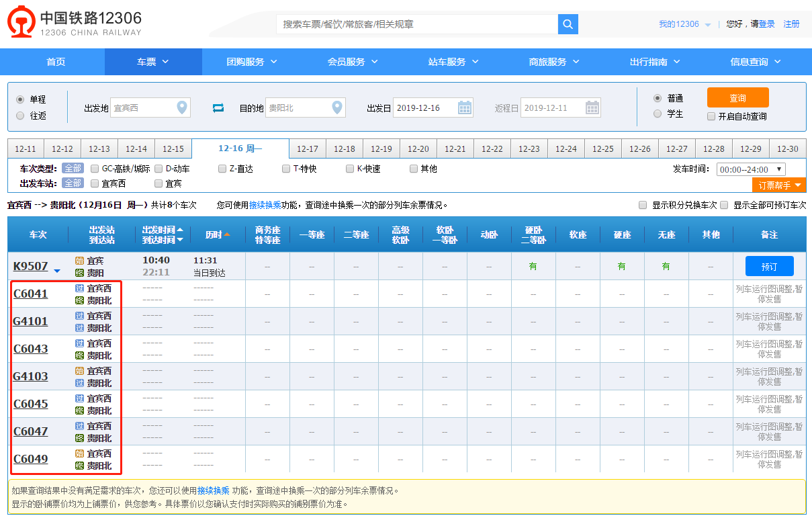Open 接续换乘 link above the results table
Screen dimensions: 812x520
265,205
